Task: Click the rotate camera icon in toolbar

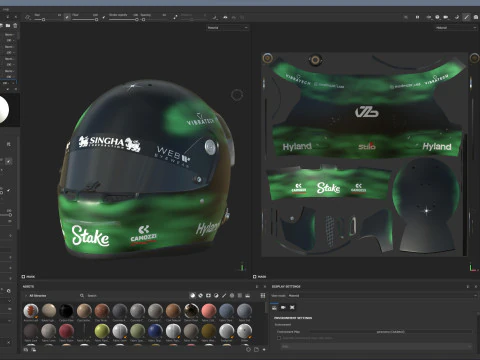Action: (x=456, y=17)
